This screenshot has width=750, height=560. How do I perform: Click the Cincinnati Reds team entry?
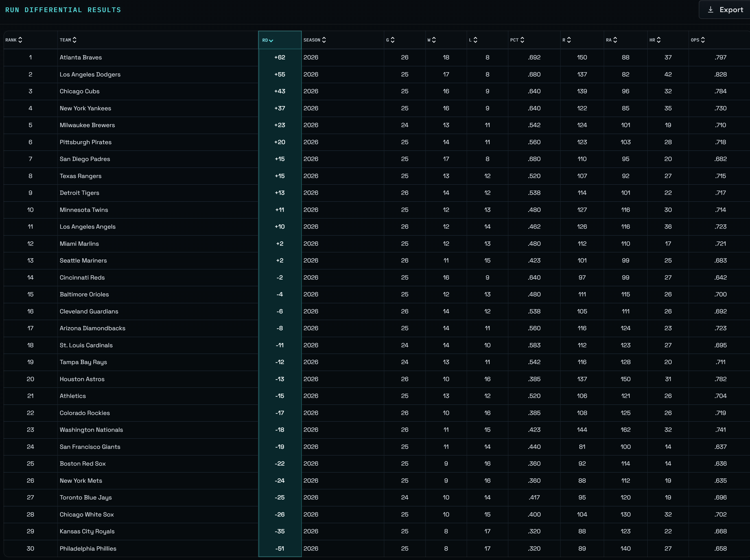pyautogui.click(x=82, y=278)
